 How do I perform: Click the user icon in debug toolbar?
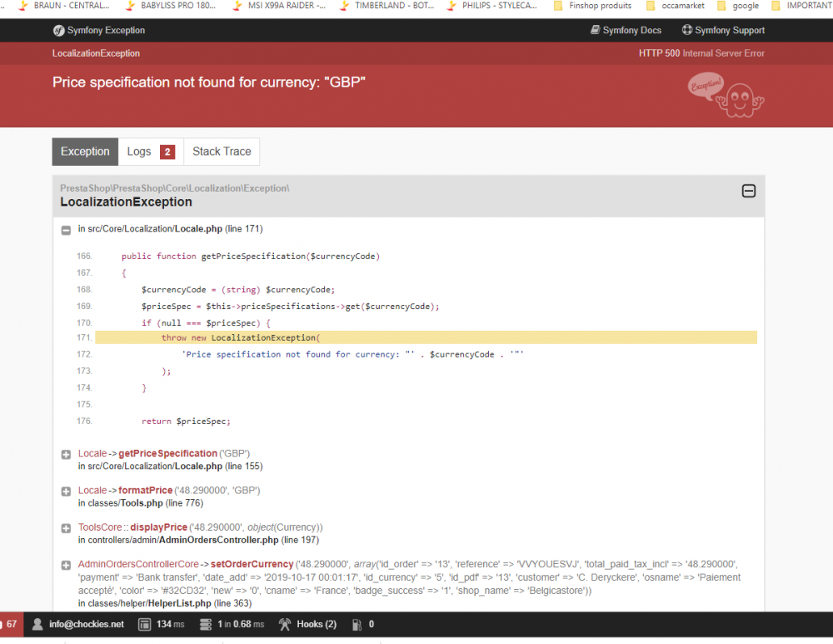point(37,624)
